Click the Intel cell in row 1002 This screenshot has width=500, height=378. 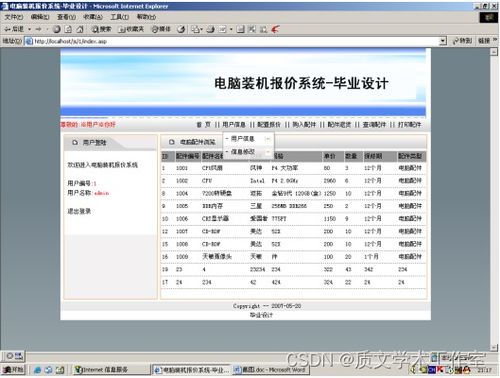coord(257,181)
